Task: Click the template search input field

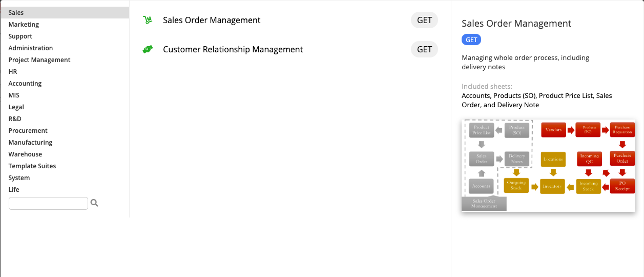Action: tap(49, 203)
